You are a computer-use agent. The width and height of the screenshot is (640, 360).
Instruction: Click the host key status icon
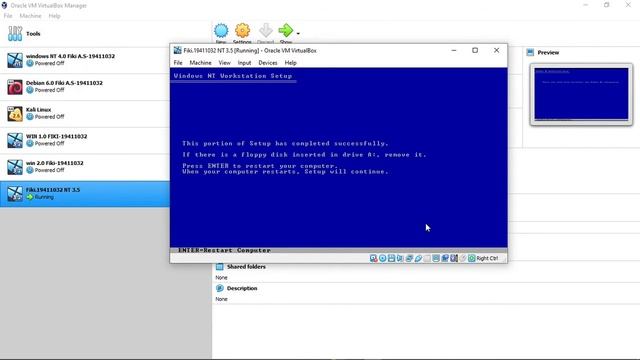click(472, 258)
